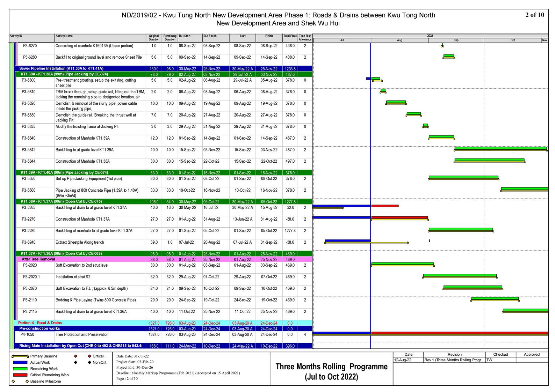Click the Total Float value -32.0
This screenshot has width=555, height=392.
point(290,208)
